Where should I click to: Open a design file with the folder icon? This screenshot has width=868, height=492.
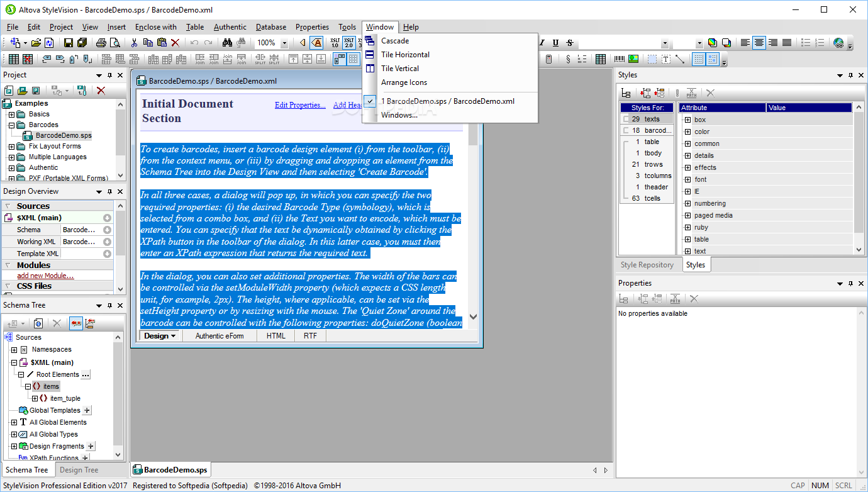point(36,43)
